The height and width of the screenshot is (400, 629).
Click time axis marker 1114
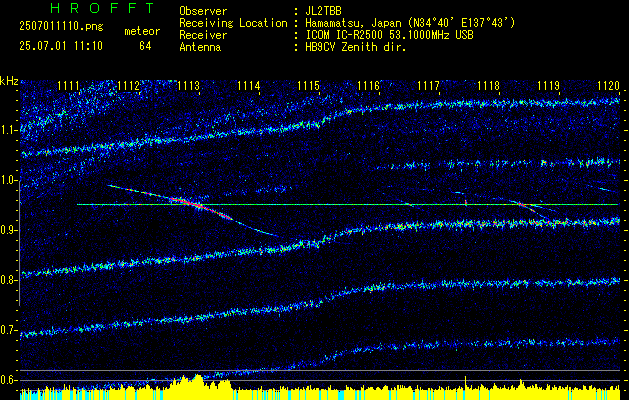pyautogui.click(x=249, y=86)
